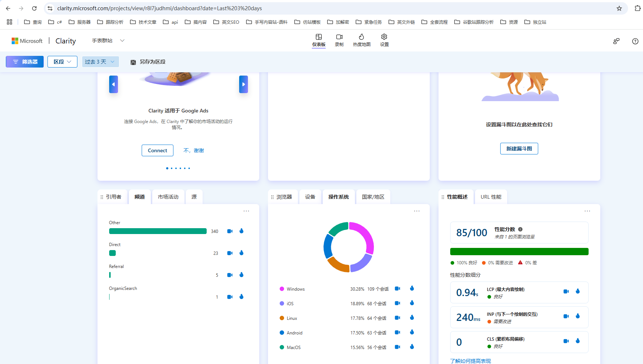Save current view via 另存为区段
643x364 pixels.
tap(148, 62)
